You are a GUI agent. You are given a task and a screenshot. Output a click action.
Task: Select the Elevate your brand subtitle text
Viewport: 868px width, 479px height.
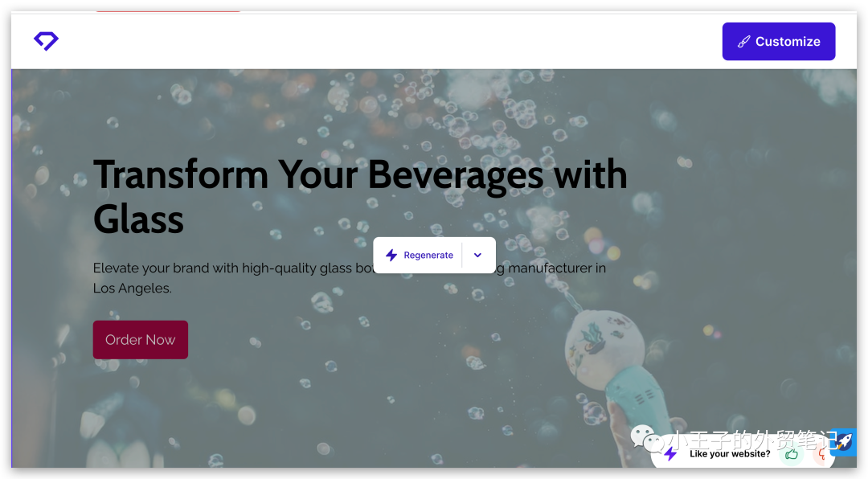pos(350,278)
